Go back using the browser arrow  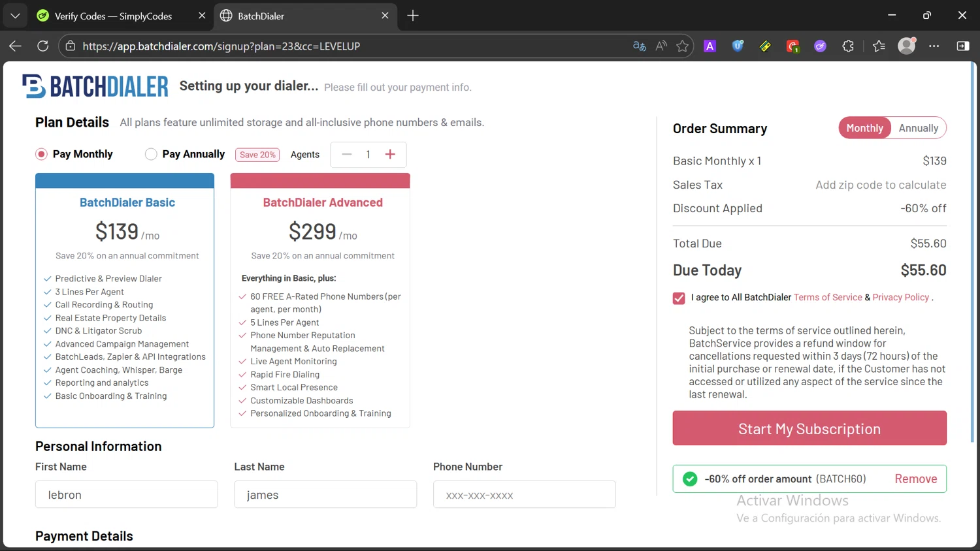[15, 46]
